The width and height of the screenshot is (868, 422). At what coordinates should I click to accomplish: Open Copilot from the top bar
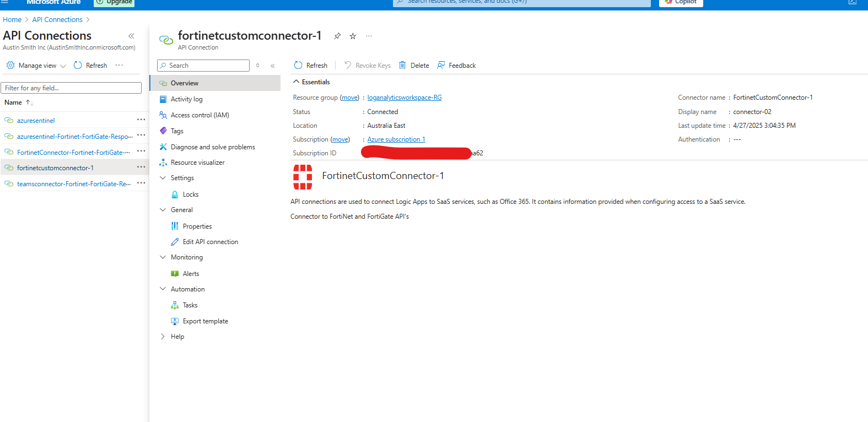coord(681,2)
